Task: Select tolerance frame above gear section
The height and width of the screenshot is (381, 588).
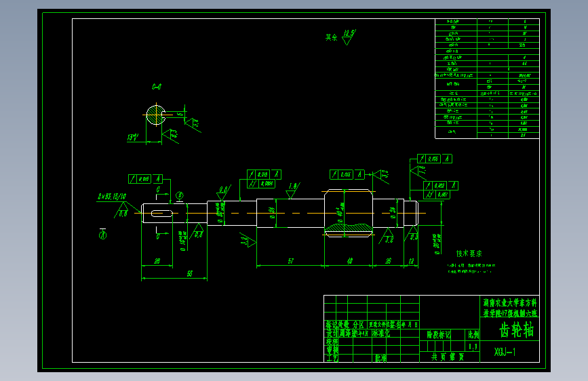Action: click(x=347, y=174)
